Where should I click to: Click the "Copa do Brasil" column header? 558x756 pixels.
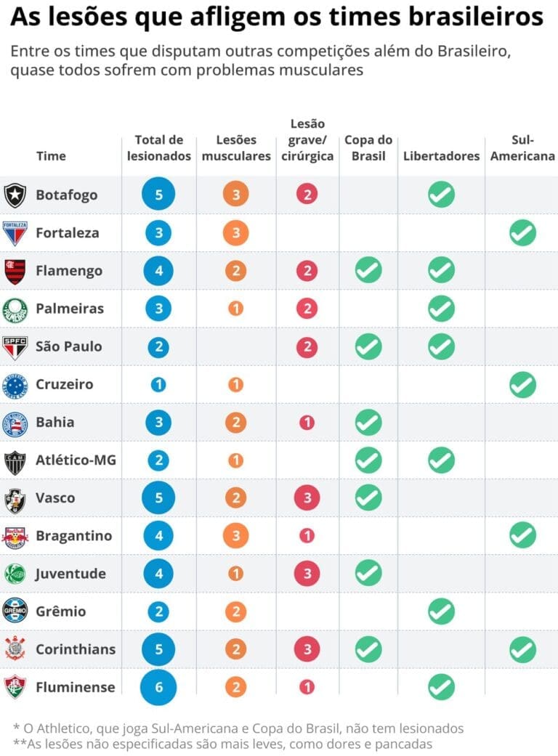pyautogui.click(x=368, y=147)
